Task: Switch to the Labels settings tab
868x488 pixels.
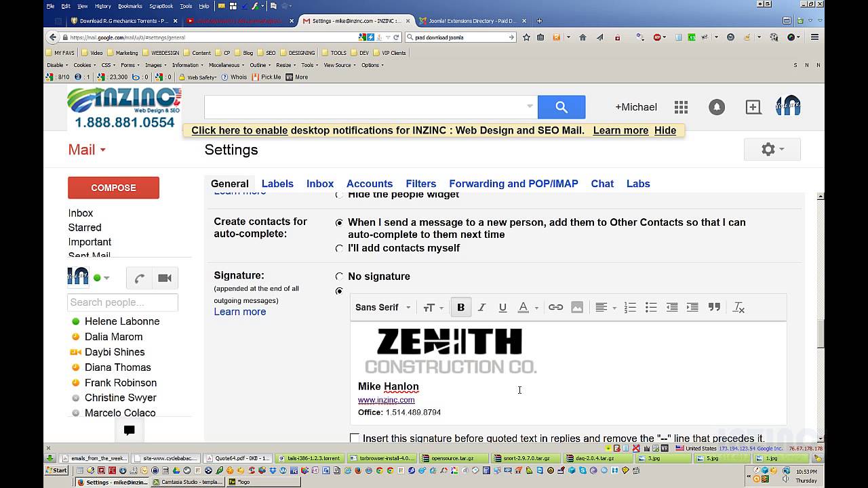Action: pyautogui.click(x=277, y=184)
